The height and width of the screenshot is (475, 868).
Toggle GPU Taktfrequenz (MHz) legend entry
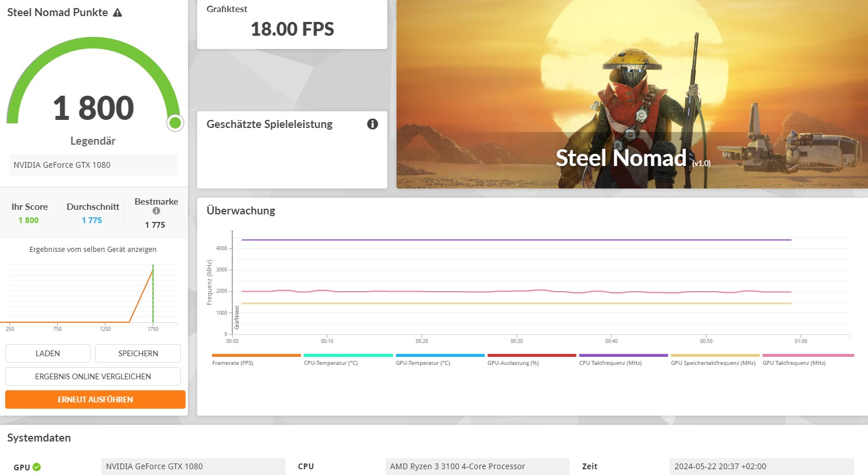pyautogui.click(x=808, y=359)
